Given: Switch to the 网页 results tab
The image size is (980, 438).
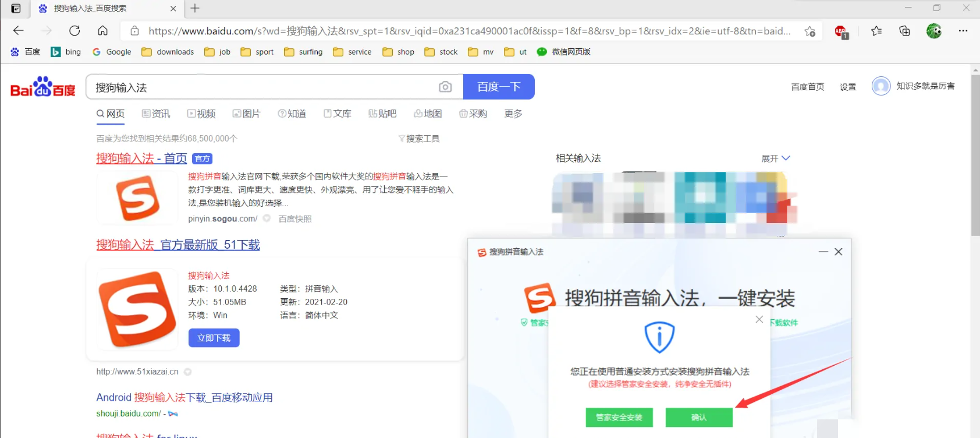Looking at the screenshot, I should click(111, 114).
